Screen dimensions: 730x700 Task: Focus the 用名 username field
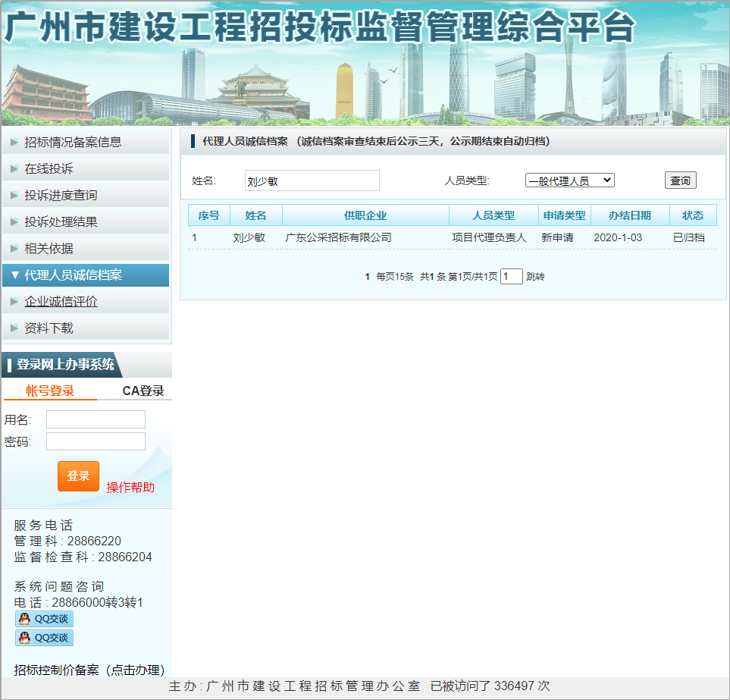96,419
